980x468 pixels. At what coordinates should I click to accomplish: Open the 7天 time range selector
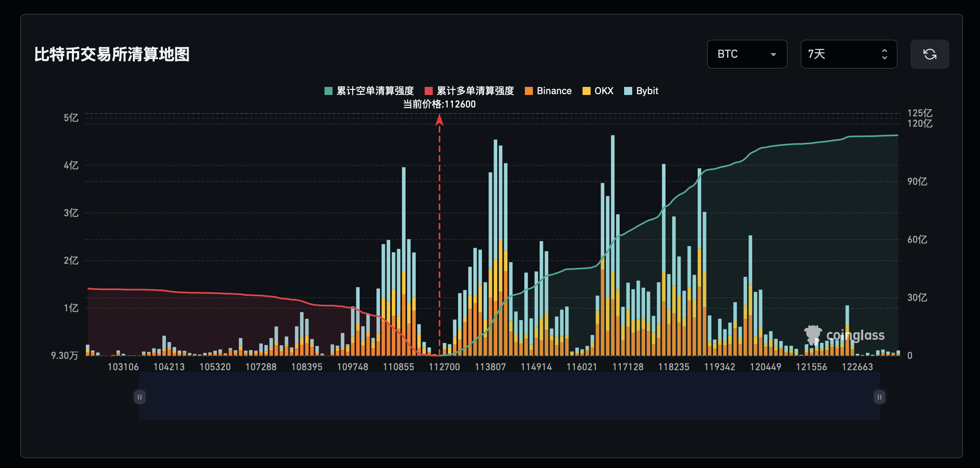point(849,54)
